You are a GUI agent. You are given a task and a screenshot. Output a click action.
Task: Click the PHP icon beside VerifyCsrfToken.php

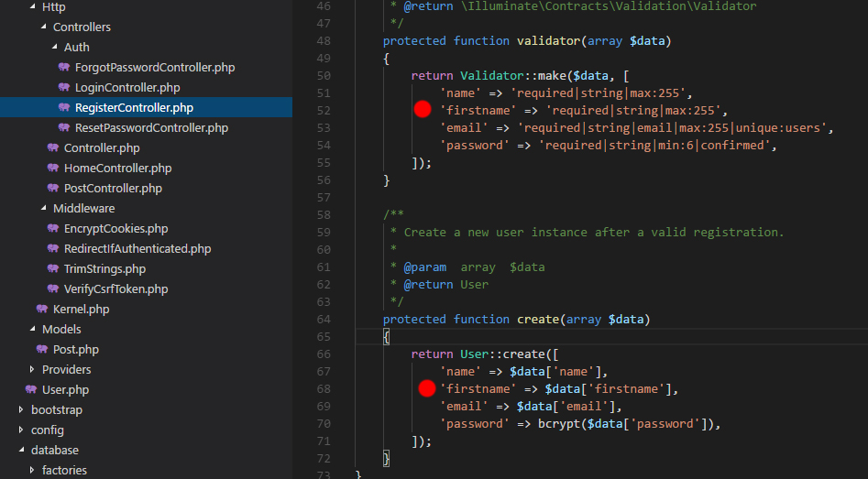(53, 288)
